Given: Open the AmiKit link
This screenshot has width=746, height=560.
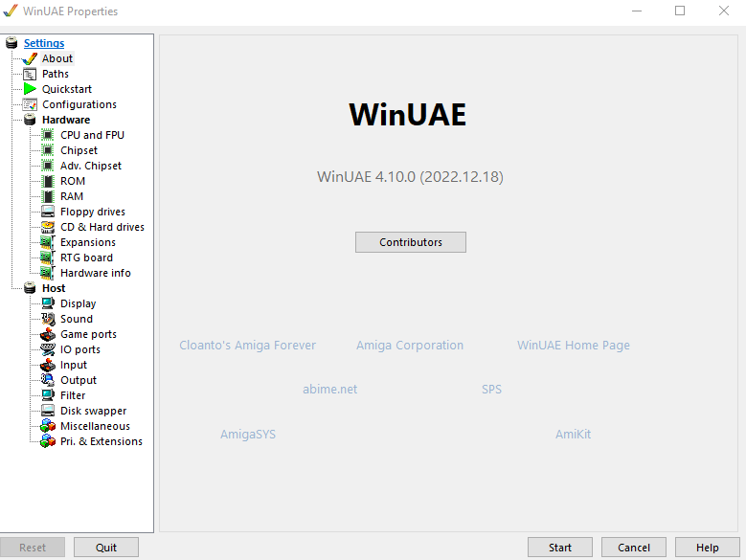Looking at the screenshot, I should [574, 434].
